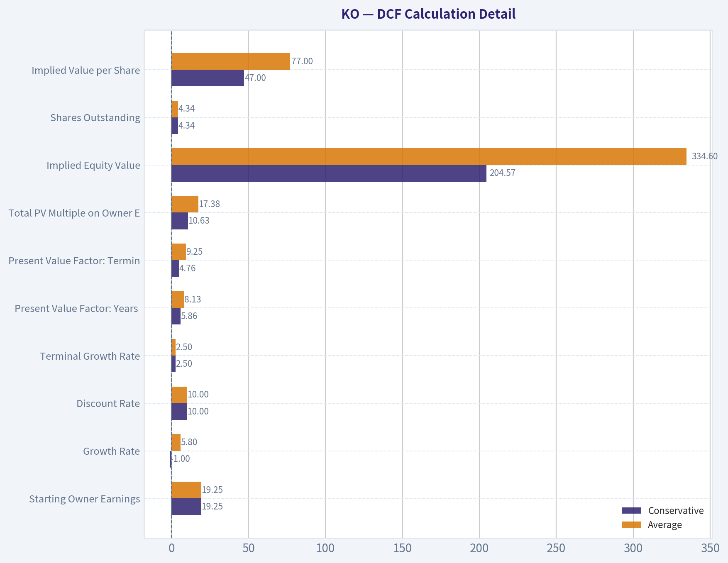Click the orange bar labeled 77.00
Screen dimensions: 728x563
coord(231,61)
